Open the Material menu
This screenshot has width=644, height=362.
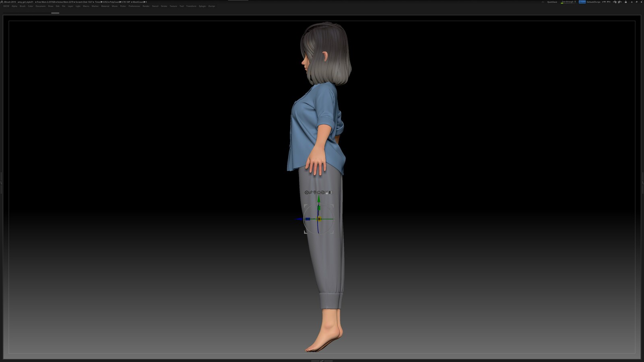(105, 6)
